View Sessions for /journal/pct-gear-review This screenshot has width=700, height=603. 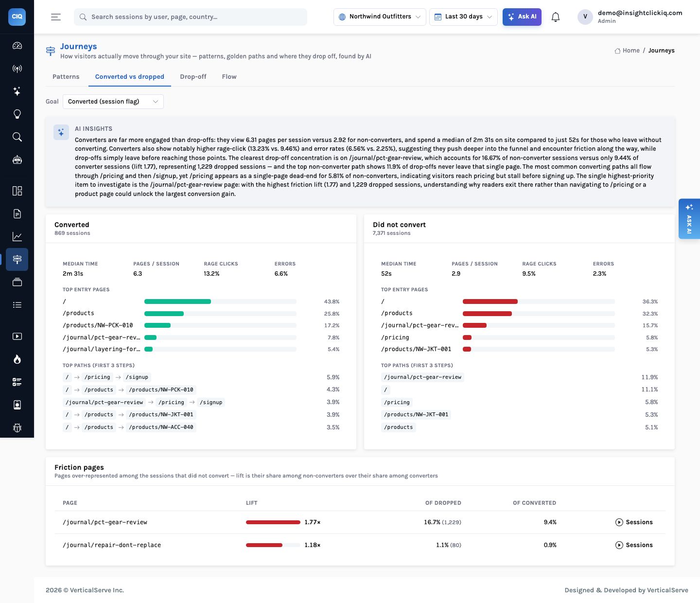(x=634, y=522)
